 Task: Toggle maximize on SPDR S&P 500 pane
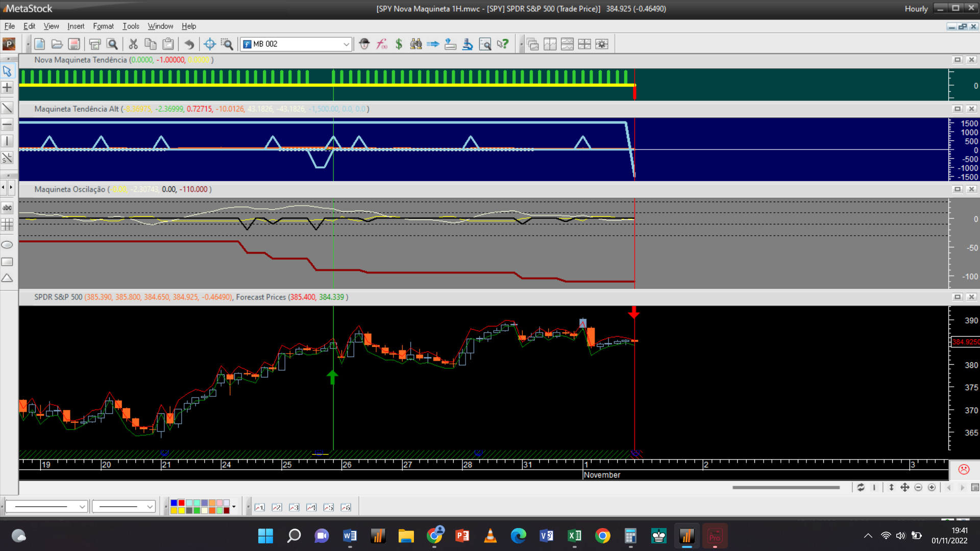958,297
